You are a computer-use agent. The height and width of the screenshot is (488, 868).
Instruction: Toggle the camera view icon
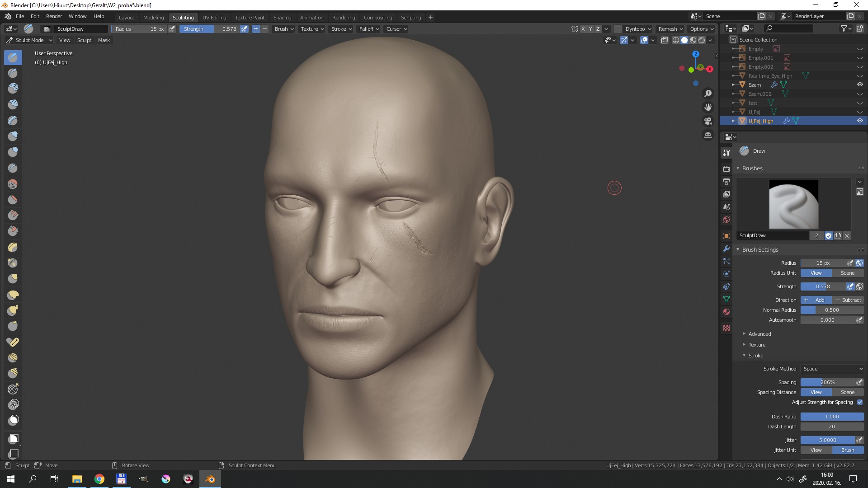[708, 121]
